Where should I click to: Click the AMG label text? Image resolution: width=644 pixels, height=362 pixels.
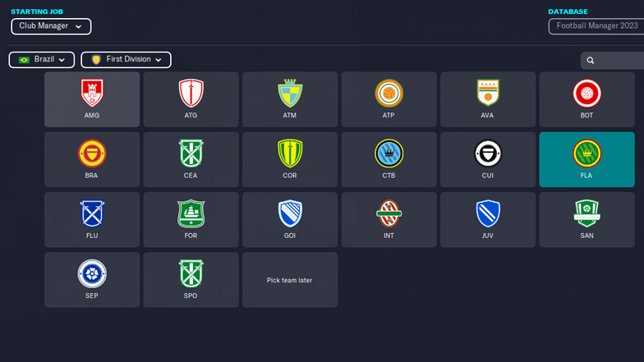(x=92, y=115)
